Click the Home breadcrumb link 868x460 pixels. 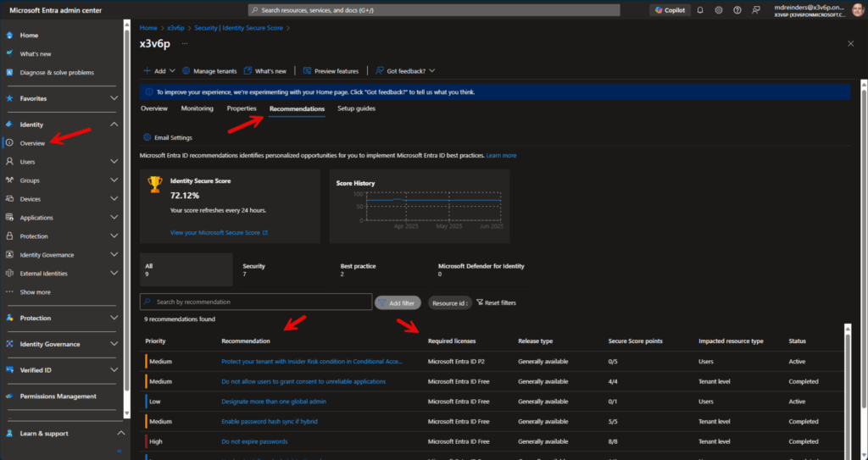[x=148, y=28]
